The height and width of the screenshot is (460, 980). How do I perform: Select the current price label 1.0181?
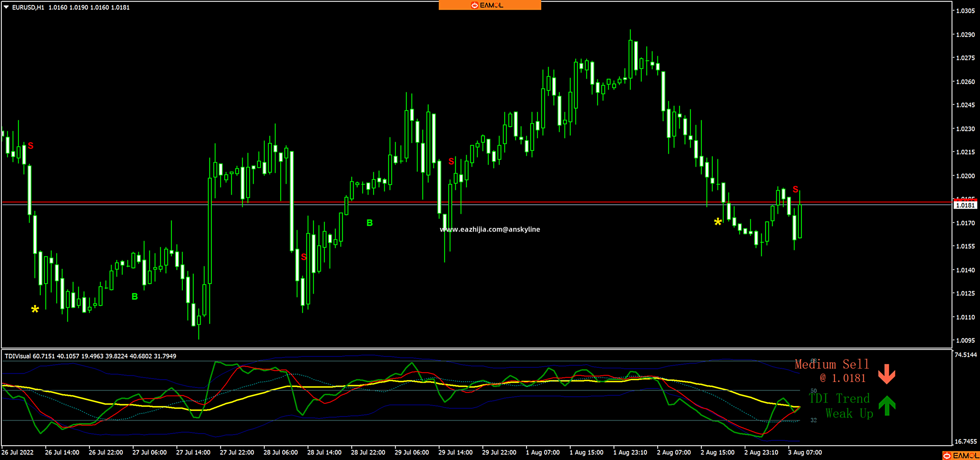(x=965, y=205)
